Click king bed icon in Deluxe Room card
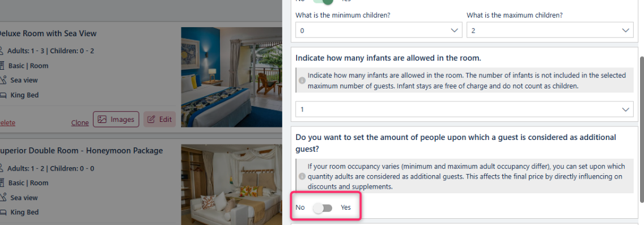The image size is (644, 225). 3,95
